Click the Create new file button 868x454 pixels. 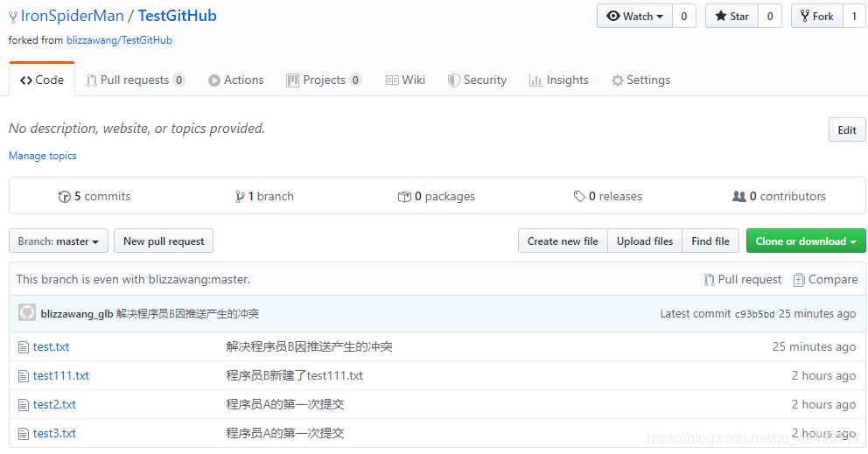tap(563, 241)
